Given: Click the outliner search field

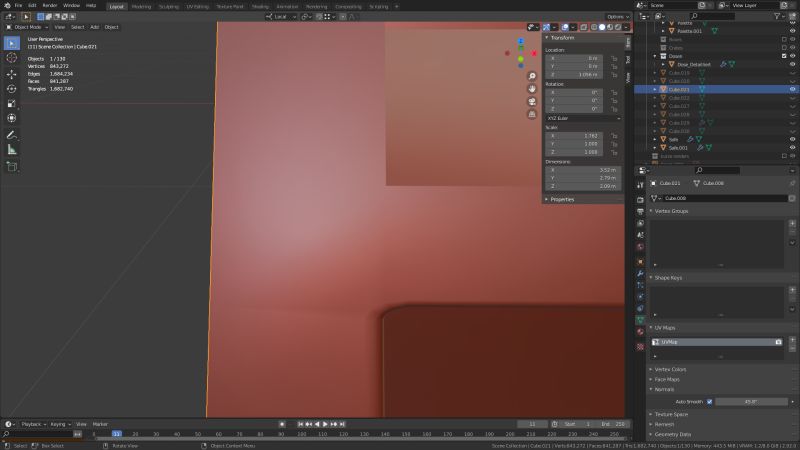Looking at the screenshot, I should coord(712,16).
